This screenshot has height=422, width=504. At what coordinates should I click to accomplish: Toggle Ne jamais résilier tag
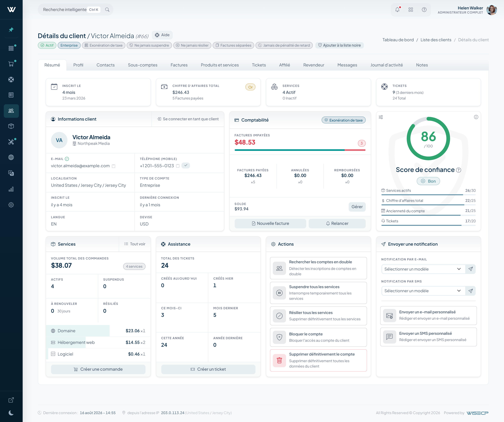[x=192, y=45]
